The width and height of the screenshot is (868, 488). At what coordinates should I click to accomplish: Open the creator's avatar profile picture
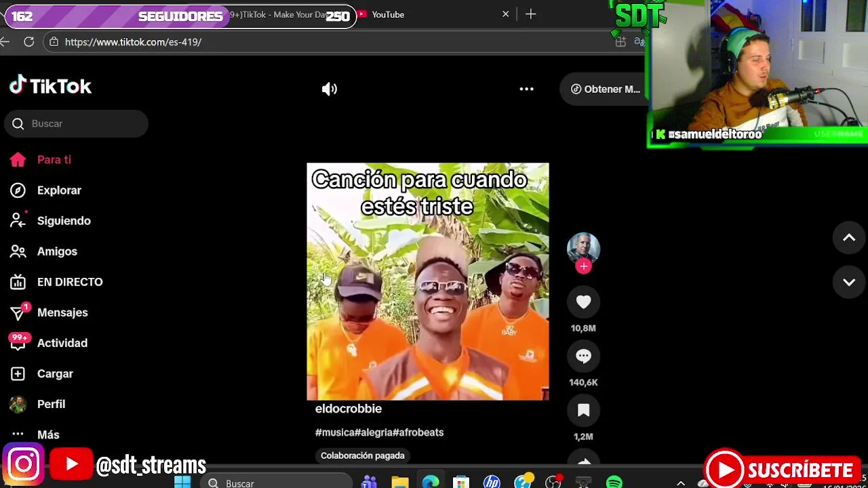[x=583, y=249]
